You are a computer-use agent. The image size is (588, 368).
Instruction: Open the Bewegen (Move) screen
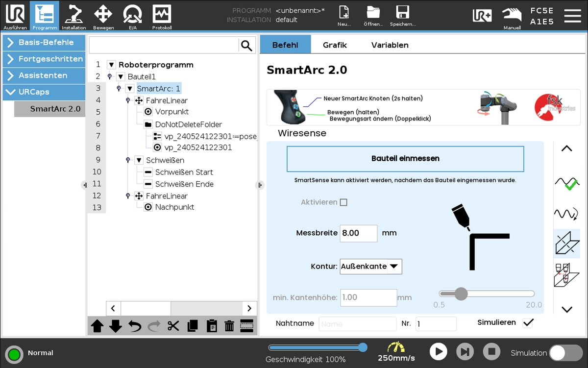point(103,16)
